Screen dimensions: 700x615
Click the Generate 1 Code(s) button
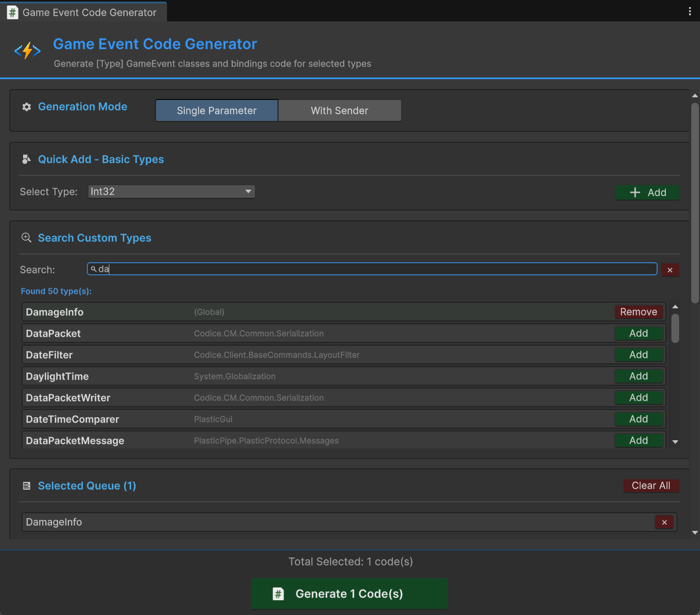click(x=349, y=594)
